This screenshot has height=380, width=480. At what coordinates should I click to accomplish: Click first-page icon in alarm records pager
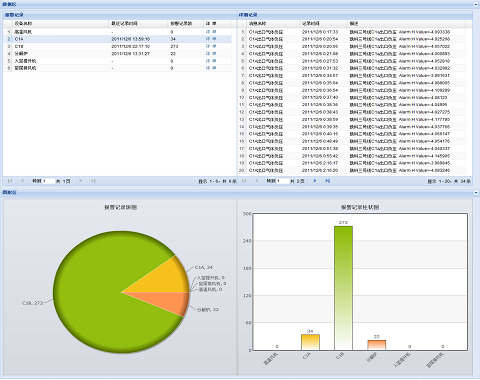coord(10,181)
